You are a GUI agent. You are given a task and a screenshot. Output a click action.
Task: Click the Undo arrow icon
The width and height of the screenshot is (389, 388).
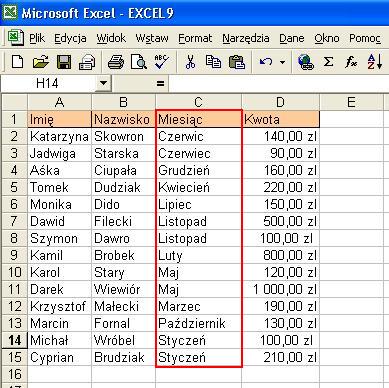click(266, 62)
